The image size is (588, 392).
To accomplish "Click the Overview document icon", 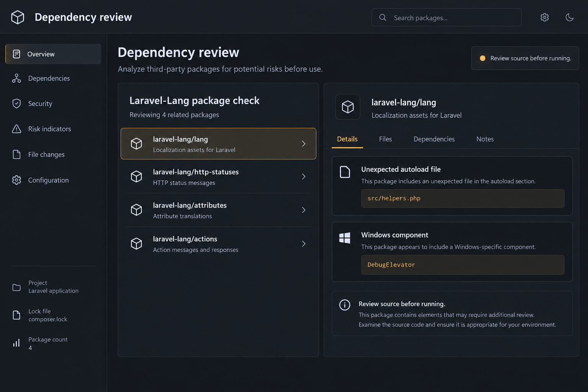I will [x=16, y=54].
